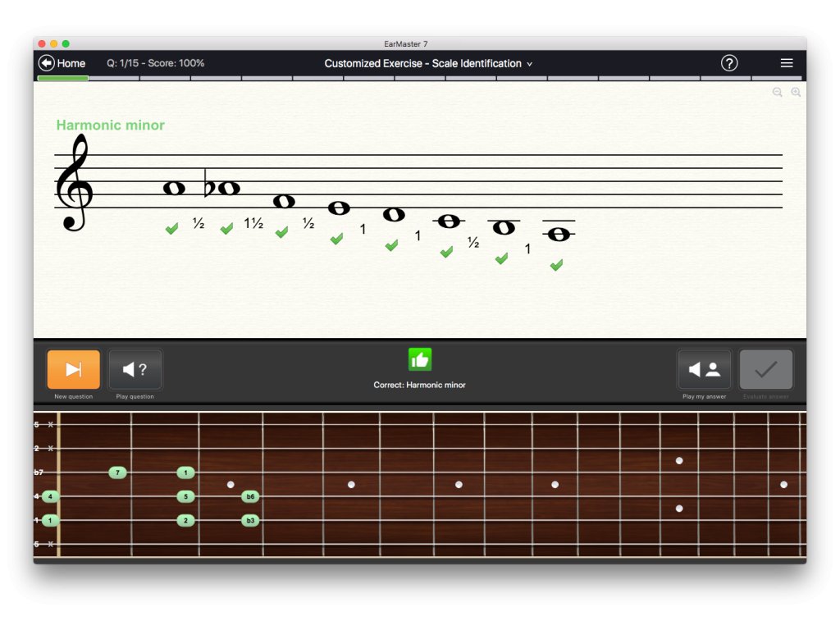Go back using the Home arrow button
This screenshot has width=840, height=630.
pyautogui.click(x=62, y=63)
